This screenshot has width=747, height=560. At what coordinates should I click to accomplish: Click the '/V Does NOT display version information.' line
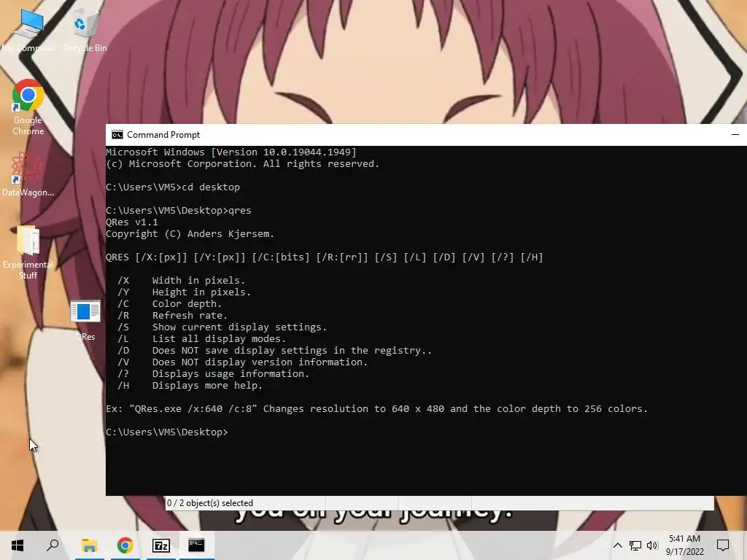coord(242,362)
